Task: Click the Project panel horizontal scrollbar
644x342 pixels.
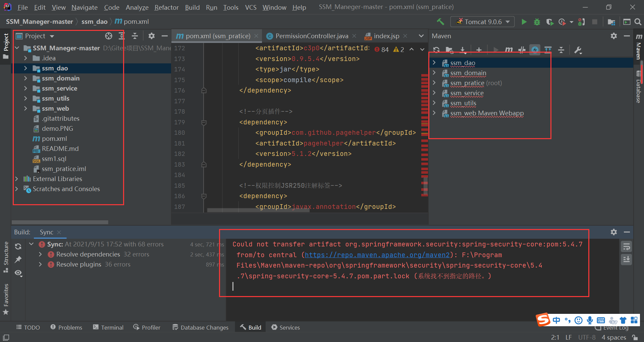Action: coord(60,222)
